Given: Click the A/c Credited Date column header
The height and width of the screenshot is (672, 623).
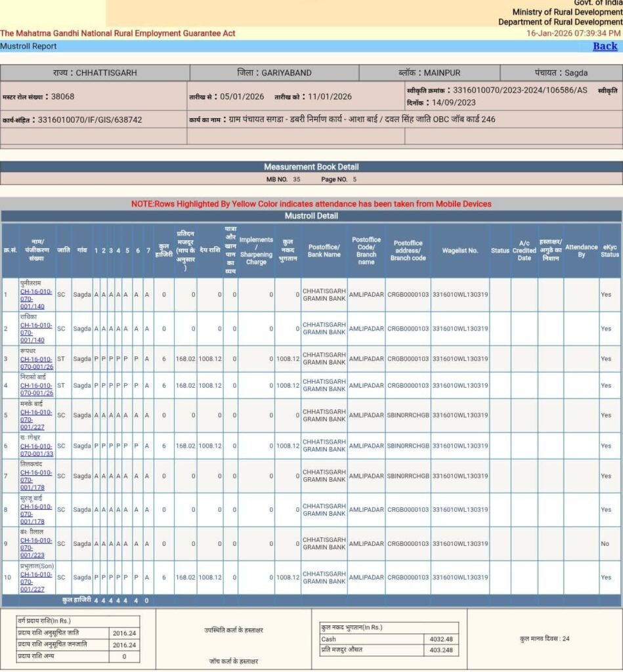Looking at the screenshot, I should [x=524, y=251].
